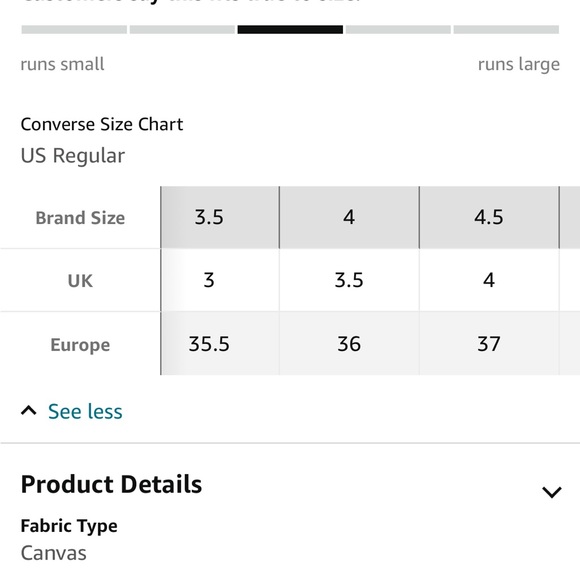Select the UK size 3.5 cell
580x580 pixels.
coord(349,280)
